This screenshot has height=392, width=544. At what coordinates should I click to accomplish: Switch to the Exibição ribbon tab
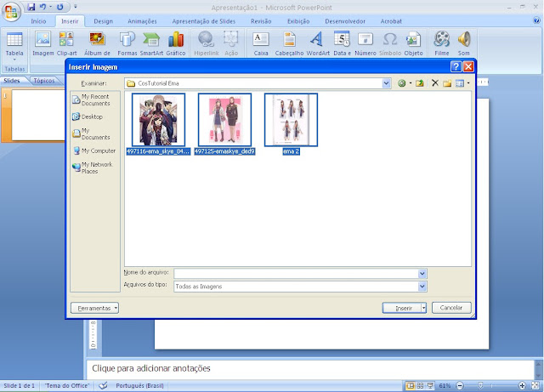pyautogui.click(x=298, y=21)
